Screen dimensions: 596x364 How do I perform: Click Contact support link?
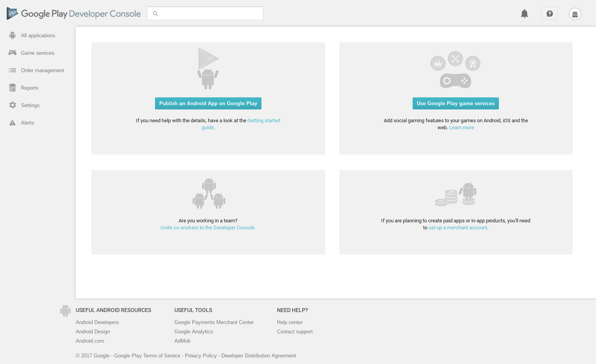(295, 332)
